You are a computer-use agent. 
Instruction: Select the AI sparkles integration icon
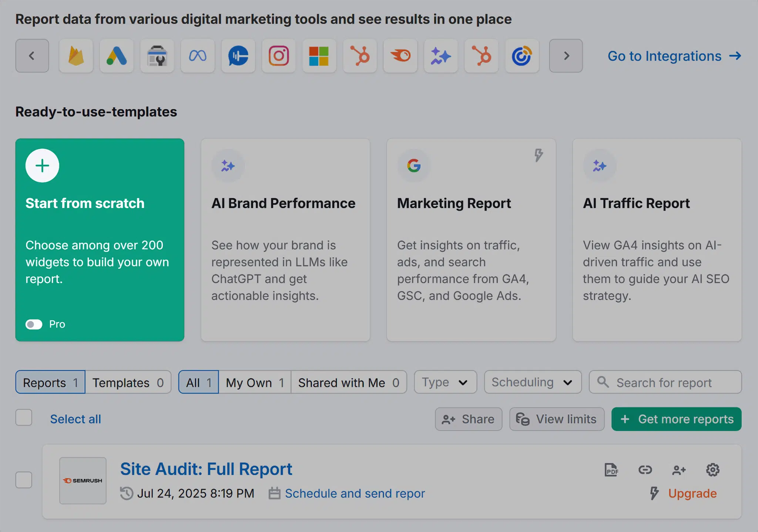pos(441,56)
